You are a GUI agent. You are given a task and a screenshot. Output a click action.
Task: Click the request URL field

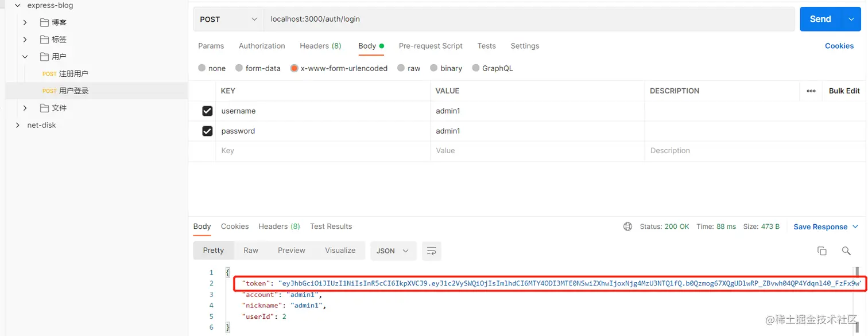[529, 19]
